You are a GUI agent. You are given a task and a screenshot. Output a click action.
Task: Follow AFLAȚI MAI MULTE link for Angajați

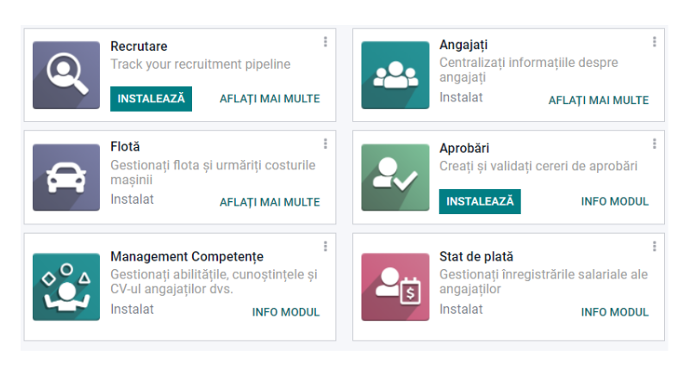598,101
